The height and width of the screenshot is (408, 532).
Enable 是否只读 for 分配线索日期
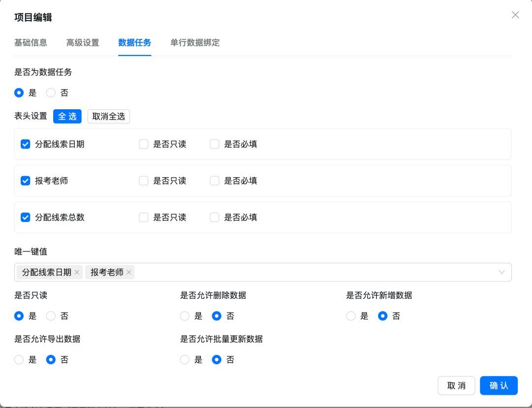coord(143,144)
